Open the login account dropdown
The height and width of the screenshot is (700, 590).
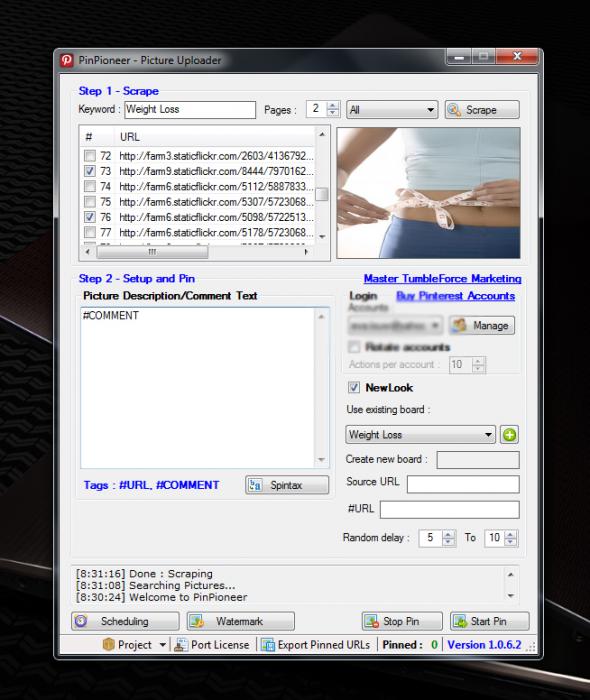[395, 325]
